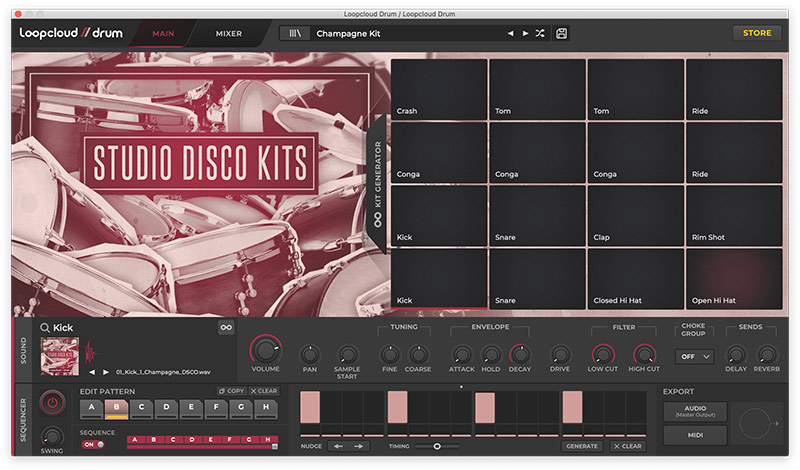Select sequence slot D in chain
Image resolution: width=800 pixels, height=470 pixels.
coord(192,439)
